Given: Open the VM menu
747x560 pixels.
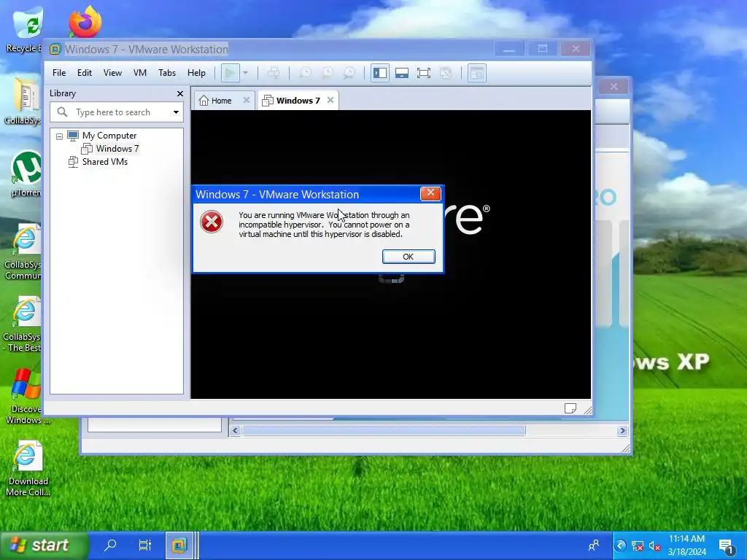Looking at the screenshot, I should tap(139, 73).
